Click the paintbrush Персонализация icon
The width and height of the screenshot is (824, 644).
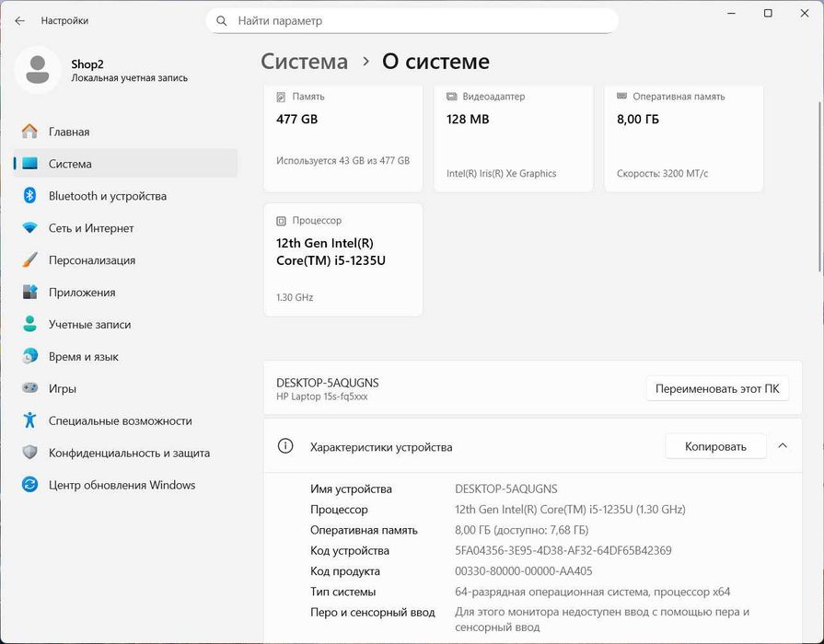[30, 260]
